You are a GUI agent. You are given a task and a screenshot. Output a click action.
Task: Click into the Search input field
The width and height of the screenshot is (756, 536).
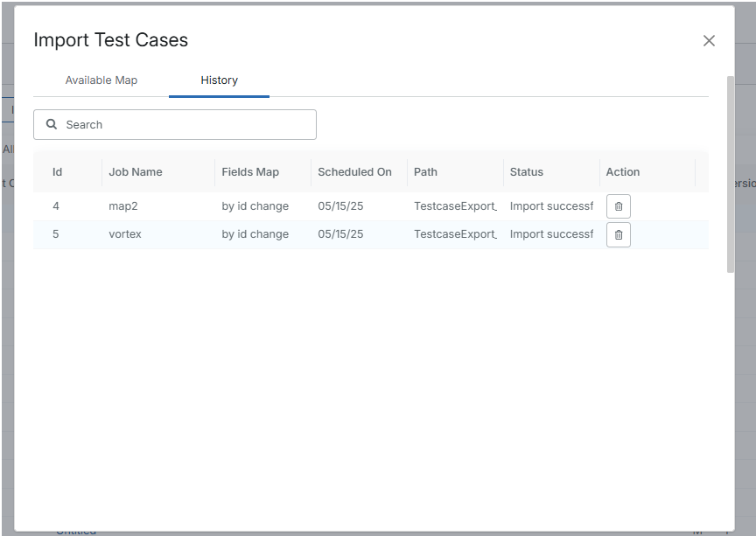pyautogui.click(x=184, y=124)
